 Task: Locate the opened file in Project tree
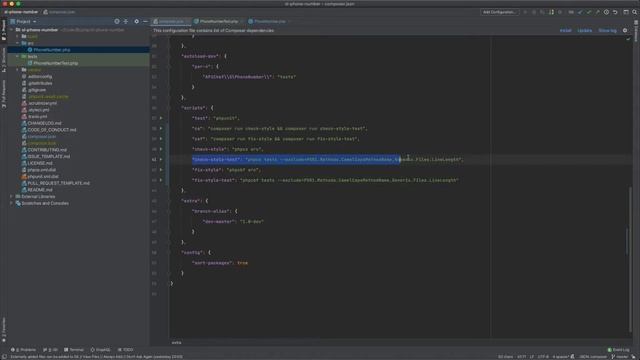point(117,21)
